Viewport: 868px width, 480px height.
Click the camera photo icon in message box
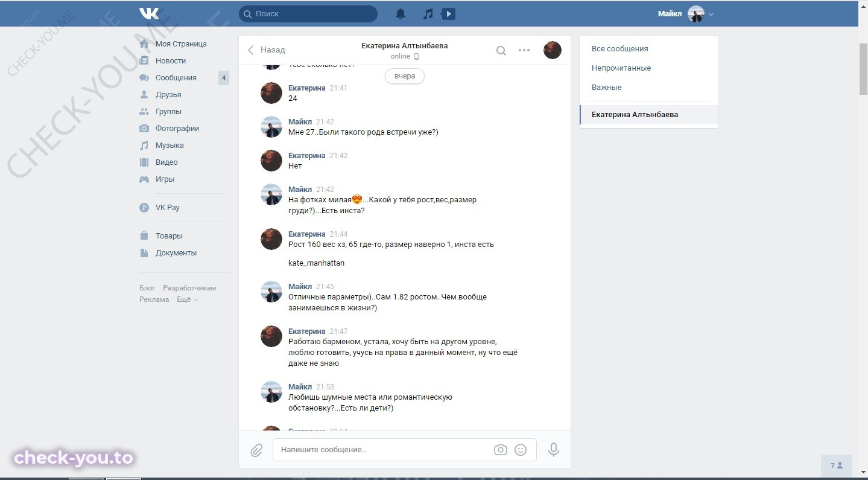500,450
